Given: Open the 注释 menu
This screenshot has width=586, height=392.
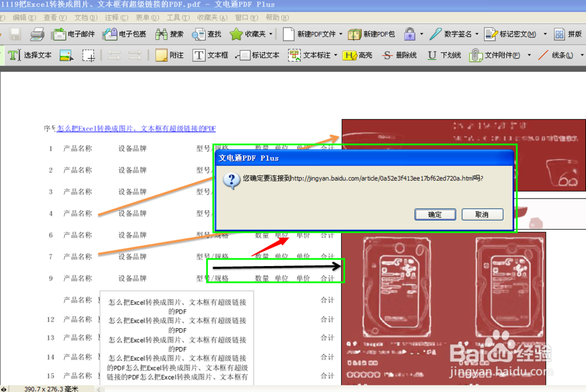Looking at the screenshot, I should pyautogui.click(x=116, y=18).
